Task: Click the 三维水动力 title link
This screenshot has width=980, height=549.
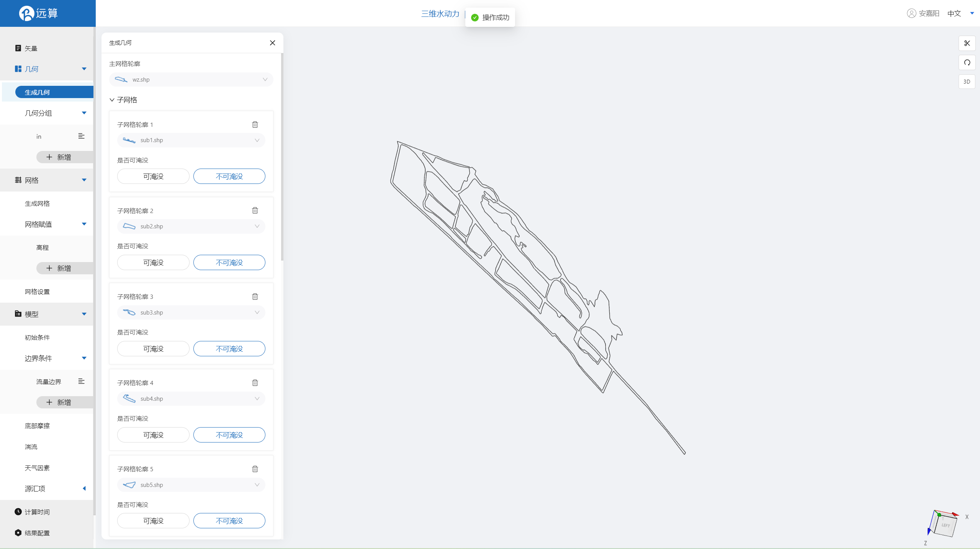Action: 440,14
